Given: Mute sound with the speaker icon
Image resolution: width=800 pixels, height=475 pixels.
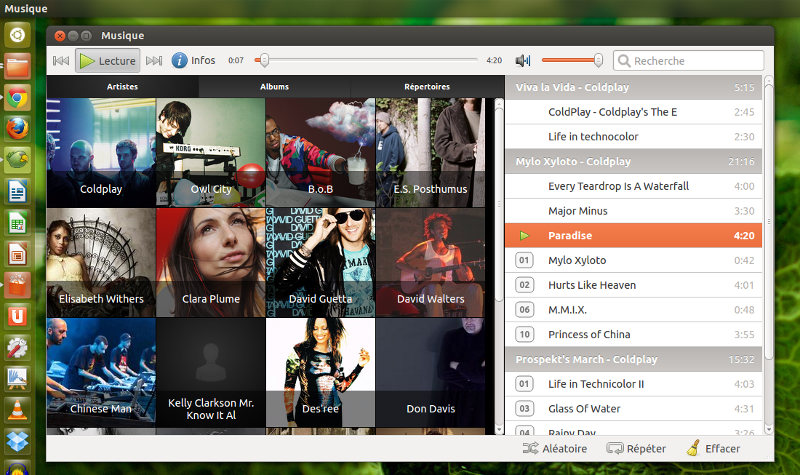Looking at the screenshot, I should pyautogui.click(x=523, y=61).
